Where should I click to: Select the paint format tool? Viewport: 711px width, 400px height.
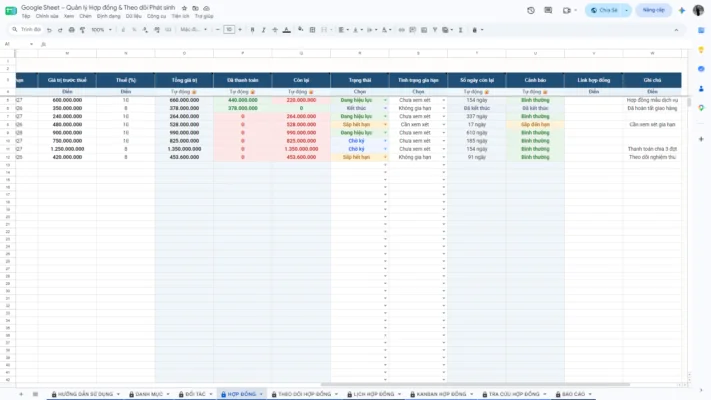click(83, 30)
